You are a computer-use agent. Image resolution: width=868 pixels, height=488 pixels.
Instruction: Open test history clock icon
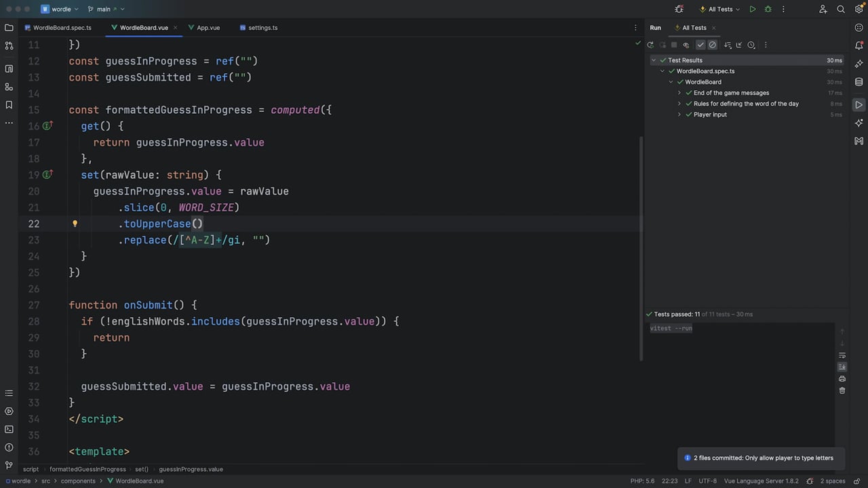[x=751, y=45]
